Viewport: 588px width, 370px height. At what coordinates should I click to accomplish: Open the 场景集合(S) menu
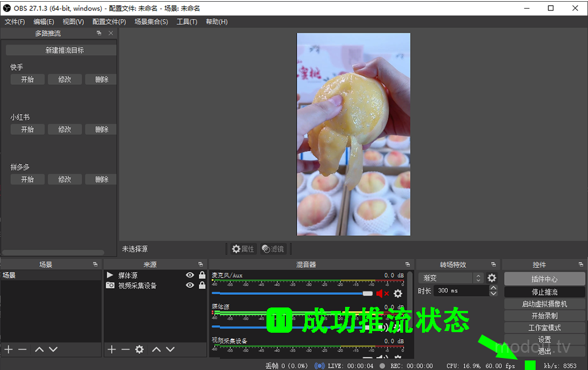[151, 22]
